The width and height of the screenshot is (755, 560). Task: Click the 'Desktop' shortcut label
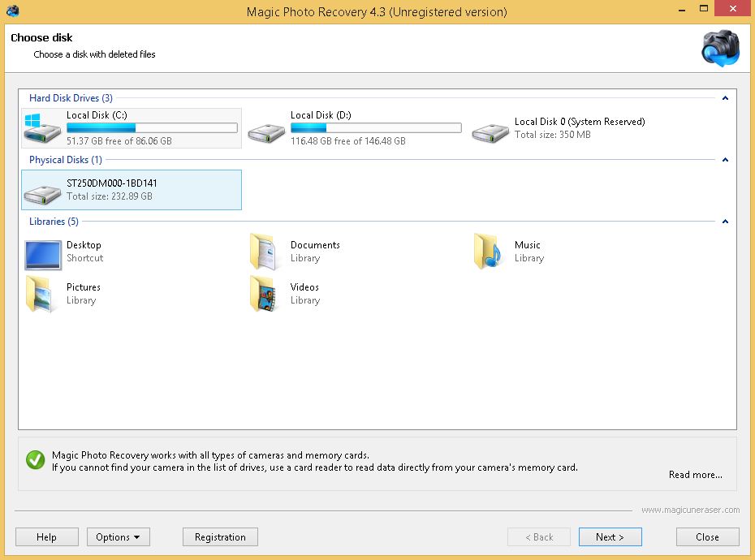click(x=84, y=245)
